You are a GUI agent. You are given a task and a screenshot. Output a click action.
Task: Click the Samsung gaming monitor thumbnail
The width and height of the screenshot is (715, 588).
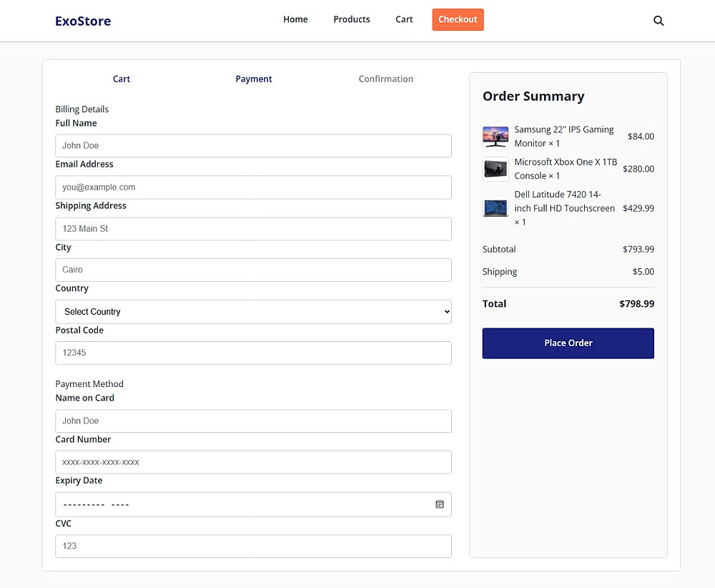click(x=495, y=137)
